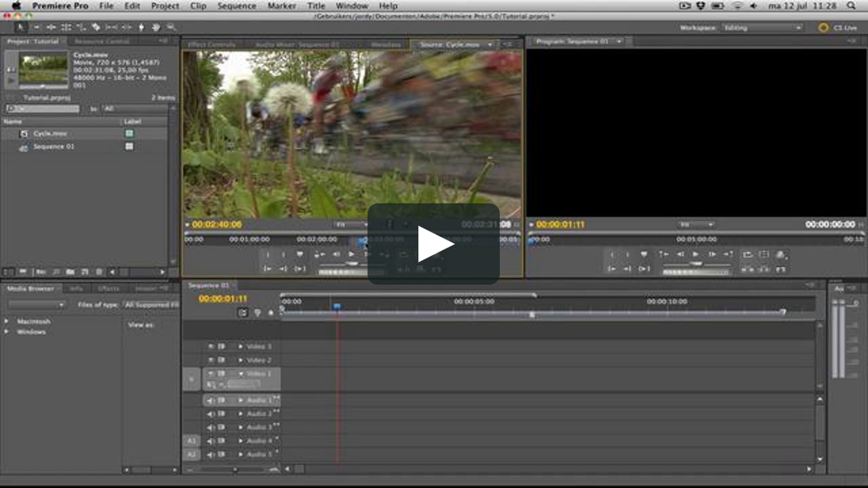Switch Project panel to Icon view
This screenshot has height=488, width=868.
22,272
